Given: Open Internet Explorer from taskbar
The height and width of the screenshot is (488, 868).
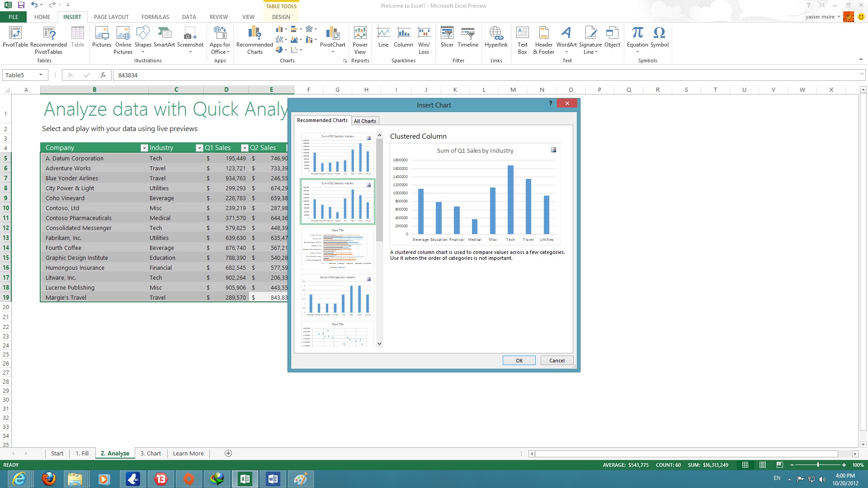Looking at the screenshot, I should click(19, 479).
